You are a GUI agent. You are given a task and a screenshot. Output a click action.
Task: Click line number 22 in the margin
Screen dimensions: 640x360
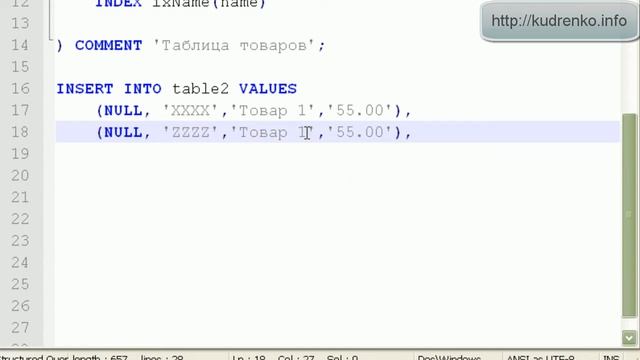pyautogui.click(x=20, y=219)
